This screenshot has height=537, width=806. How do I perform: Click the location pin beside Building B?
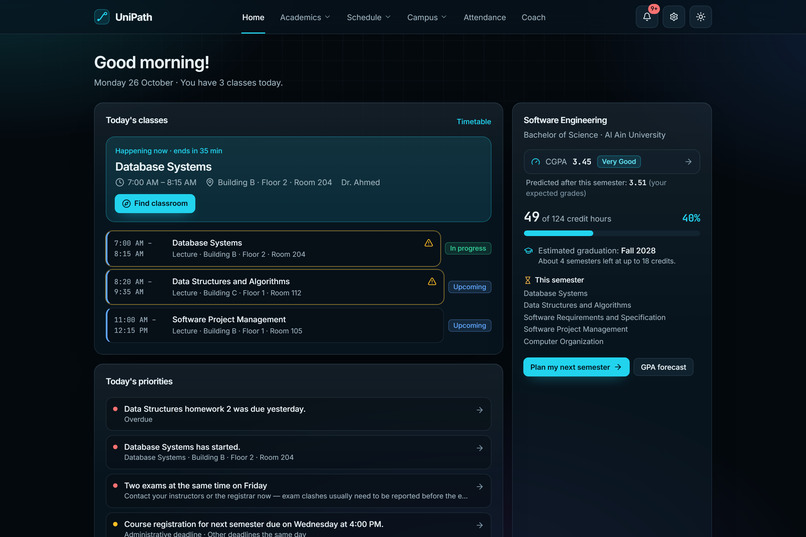210,182
